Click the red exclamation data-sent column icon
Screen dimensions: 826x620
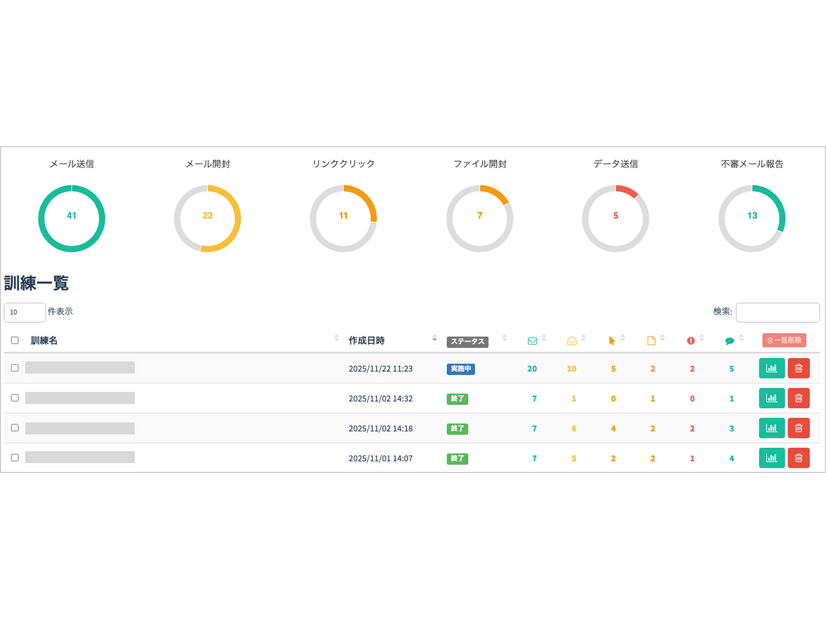tap(691, 341)
